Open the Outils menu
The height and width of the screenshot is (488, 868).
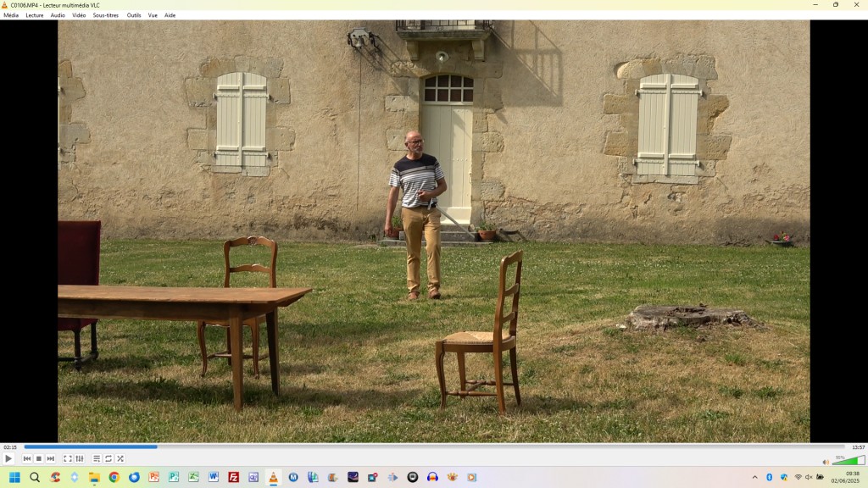pos(134,15)
